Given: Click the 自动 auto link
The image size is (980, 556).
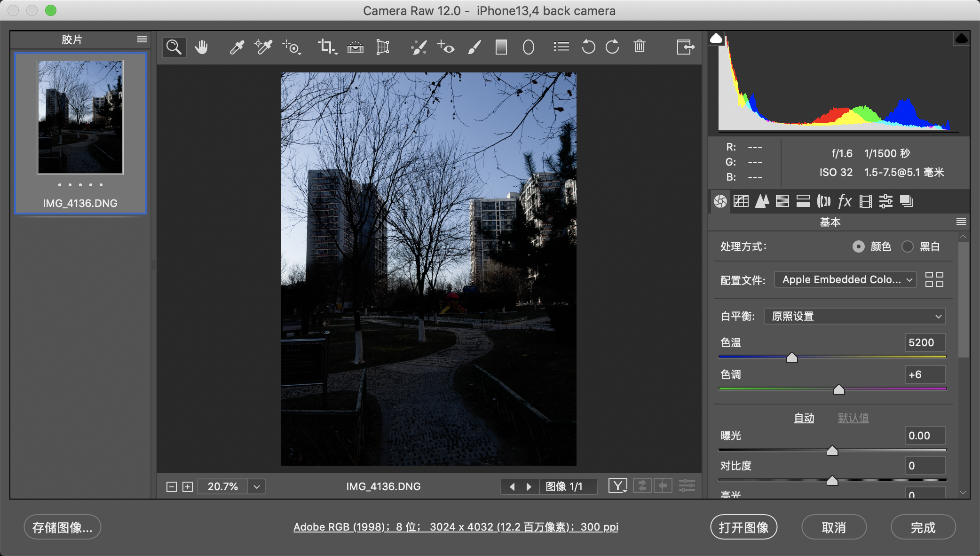Looking at the screenshot, I should click(x=804, y=418).
